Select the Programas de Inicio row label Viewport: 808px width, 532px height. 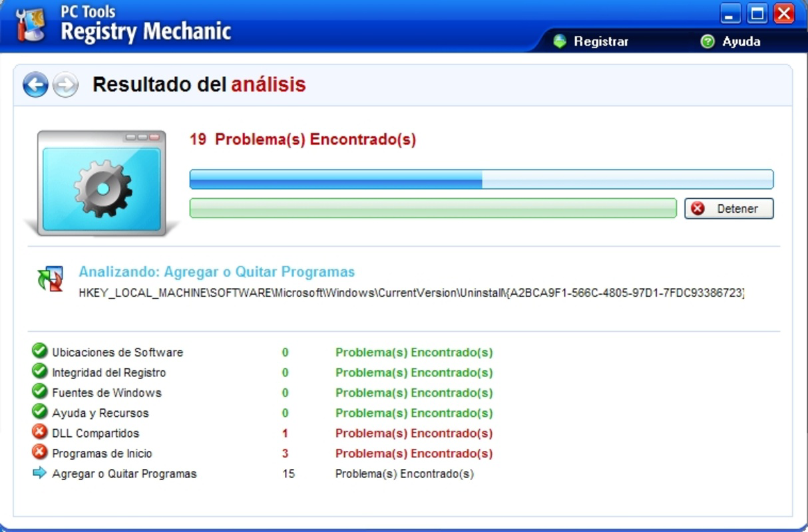[102, 454]
